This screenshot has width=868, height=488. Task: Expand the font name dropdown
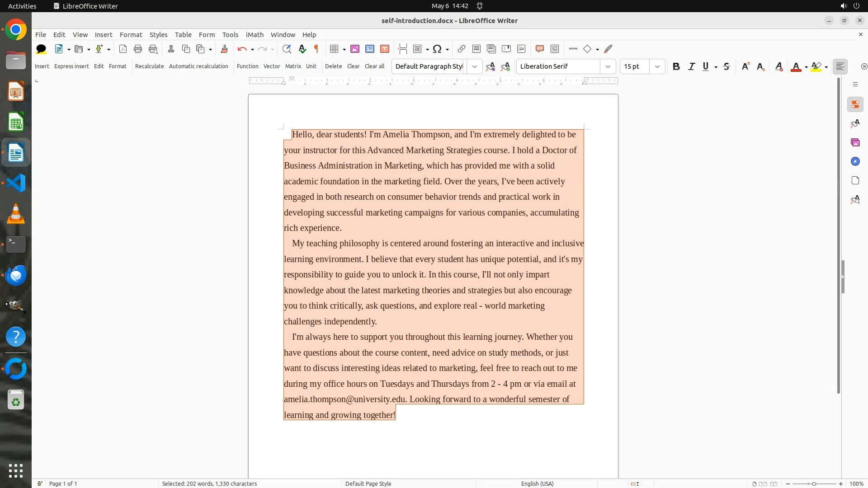pyautogui.click(x=608, y=66)
